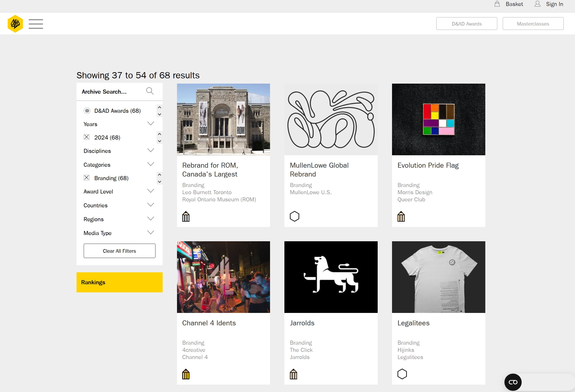Click the D&AD hexagon logo
The image size is (575, 392).
(15, 23)
